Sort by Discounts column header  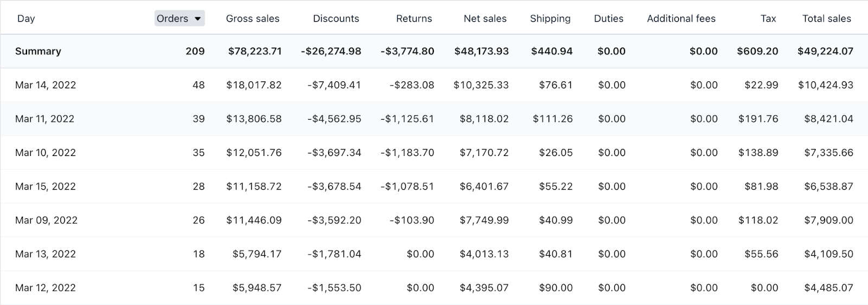point(336,18)
